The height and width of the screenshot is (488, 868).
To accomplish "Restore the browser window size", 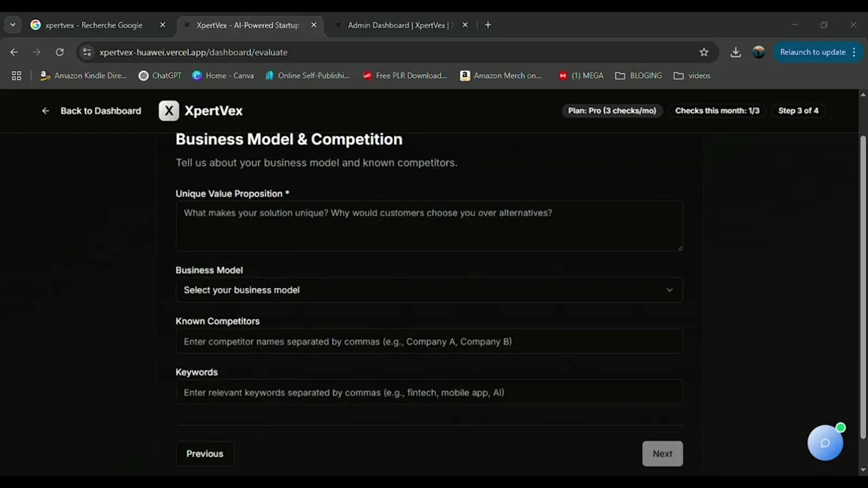I will (824, 25).
